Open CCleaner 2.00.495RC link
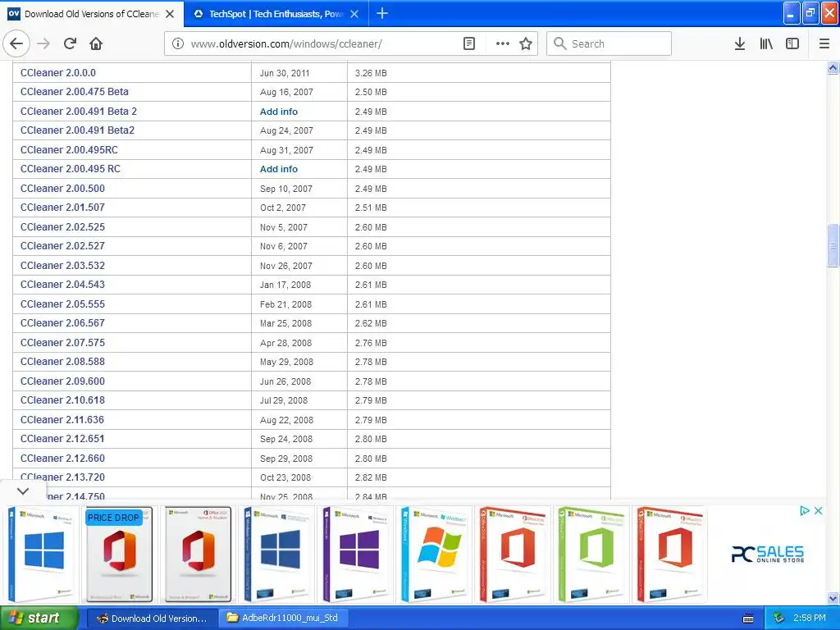 [69, 149]
